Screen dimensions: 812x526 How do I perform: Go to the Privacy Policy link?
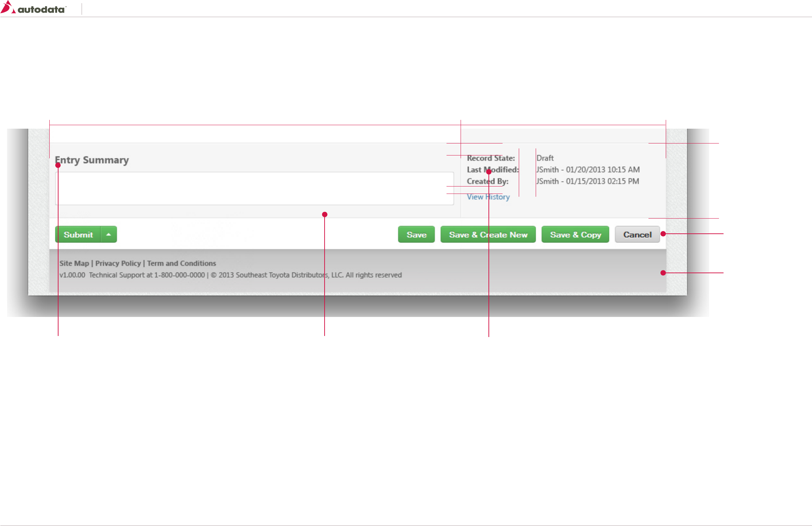[x=118, y=263]
